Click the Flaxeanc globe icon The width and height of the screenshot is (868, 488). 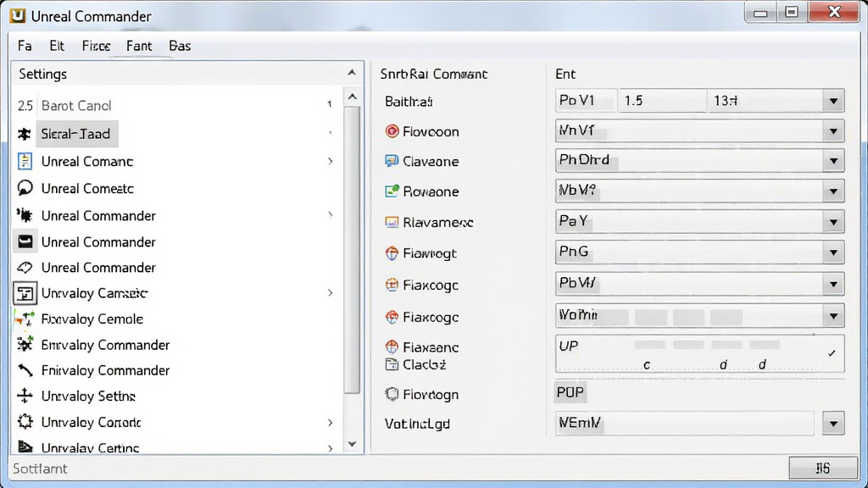pyautogui.click(x=392, y=347)
